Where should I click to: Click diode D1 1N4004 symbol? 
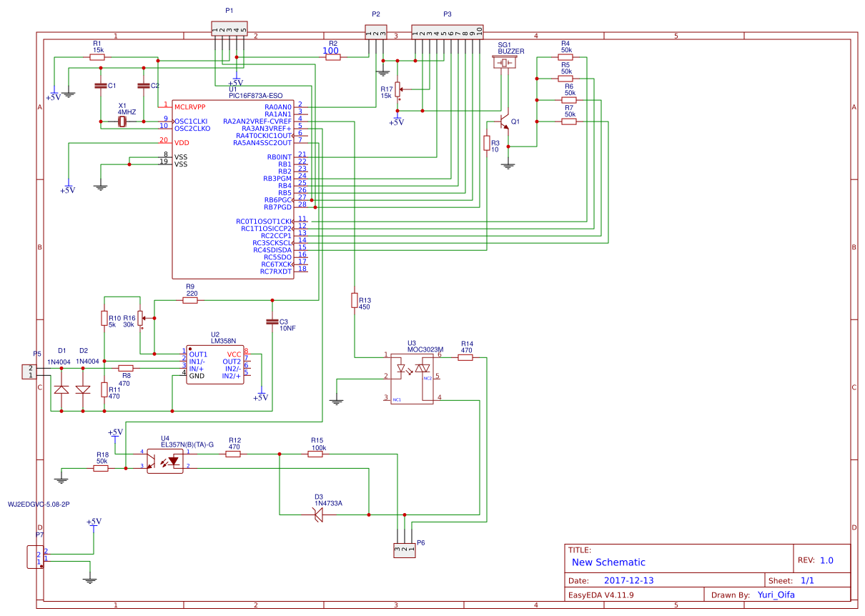[x=61, y=389]
